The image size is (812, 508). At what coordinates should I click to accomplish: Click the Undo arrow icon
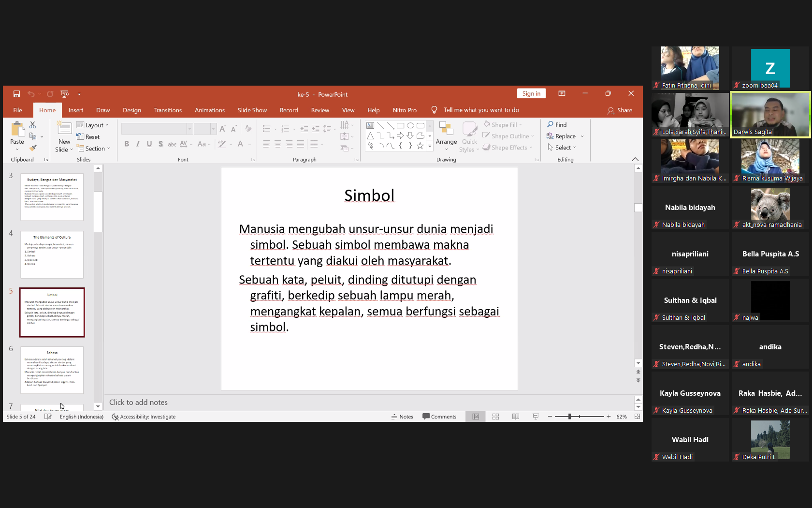point(31,94)
